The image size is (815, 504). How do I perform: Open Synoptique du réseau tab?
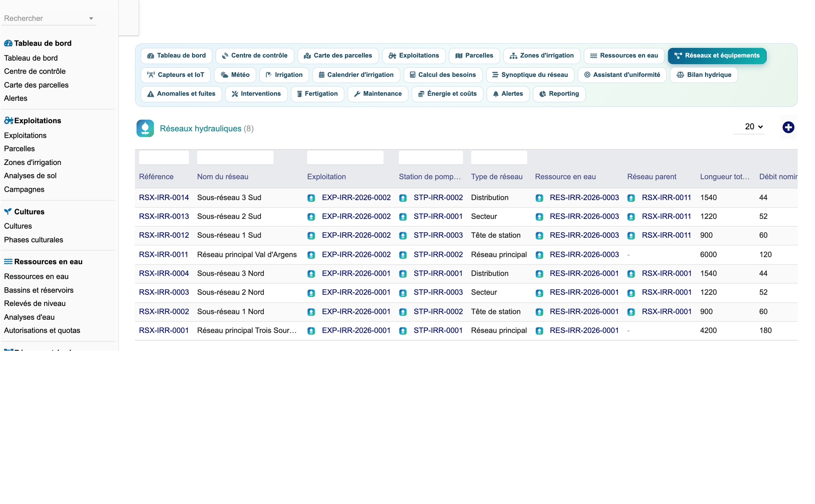point(530,75)
